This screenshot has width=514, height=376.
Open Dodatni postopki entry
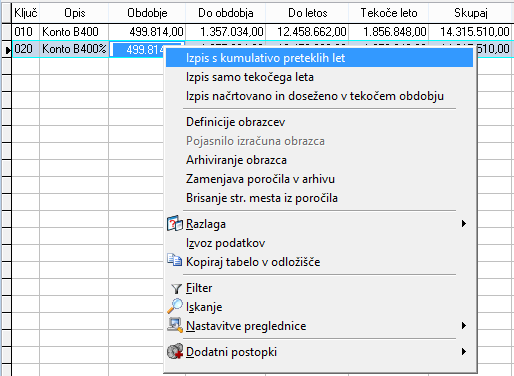tap(319, 352)
